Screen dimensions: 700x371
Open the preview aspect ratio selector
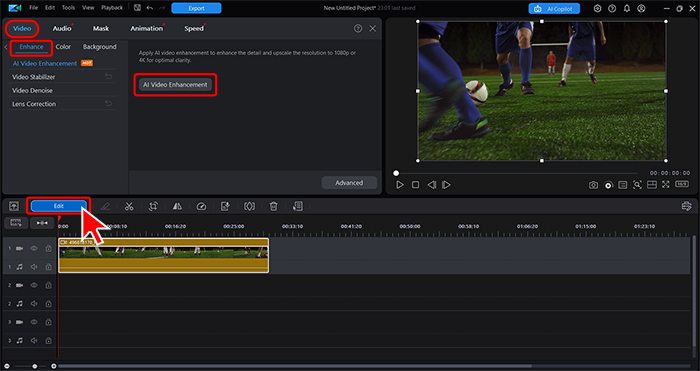682,184
